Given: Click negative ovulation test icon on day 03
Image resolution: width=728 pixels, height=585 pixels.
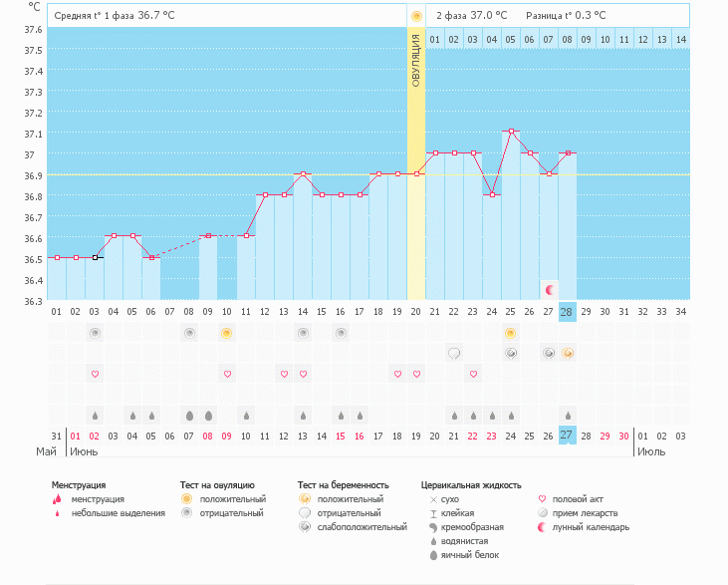Looking at the screenshot, I should click(x=95, y=333).
